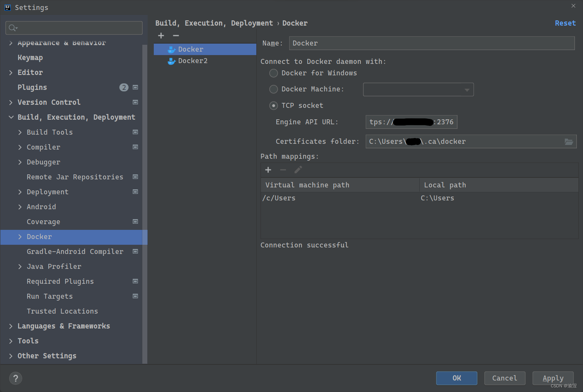Expand Java Profiler node
The image size is (583, 392).
pyautogui.click(x=20, y=267)
